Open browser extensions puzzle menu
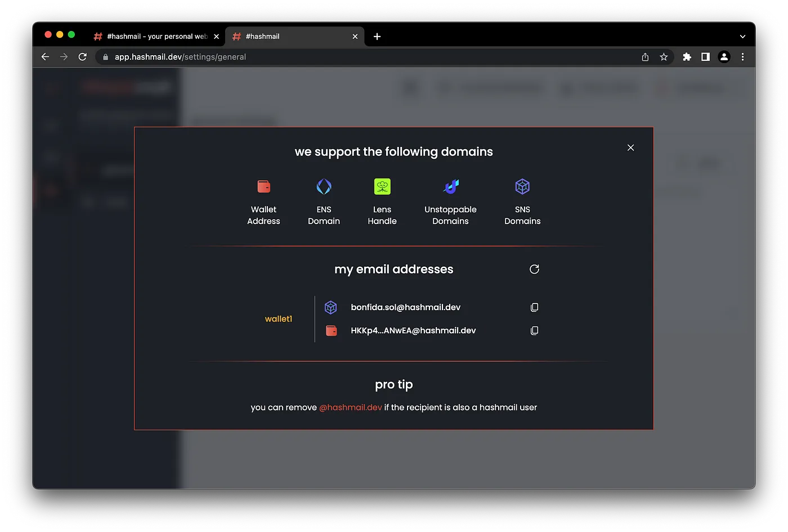This screenshot has width=788, height=532. pyautogui.click(x=687, y=57)
